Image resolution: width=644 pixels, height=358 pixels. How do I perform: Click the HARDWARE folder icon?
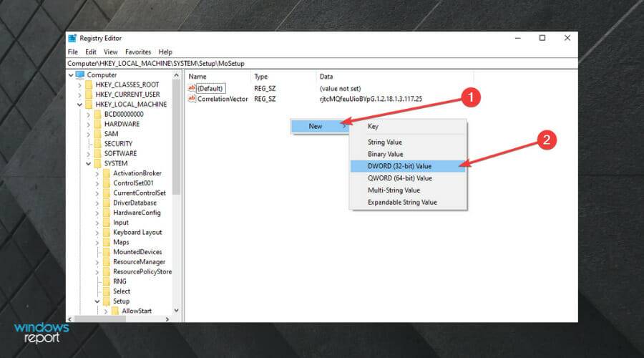98,124
